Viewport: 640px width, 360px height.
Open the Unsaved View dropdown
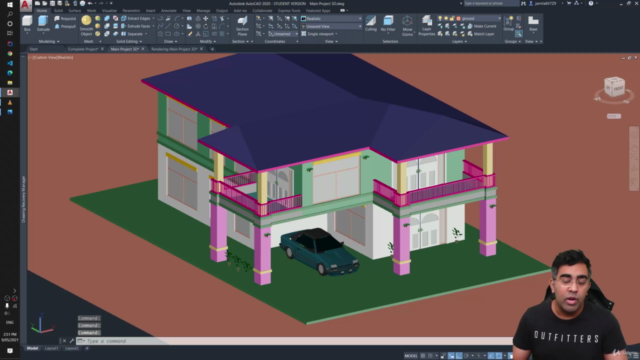pos(331,26)
